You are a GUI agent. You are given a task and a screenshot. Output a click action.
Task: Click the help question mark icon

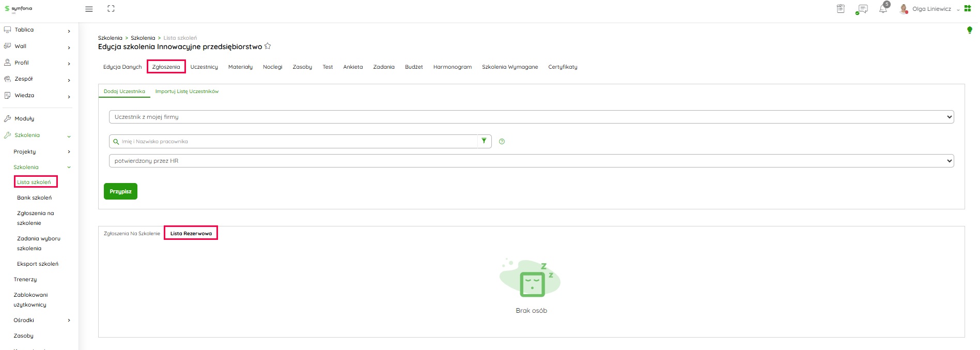tap(502, 142)
